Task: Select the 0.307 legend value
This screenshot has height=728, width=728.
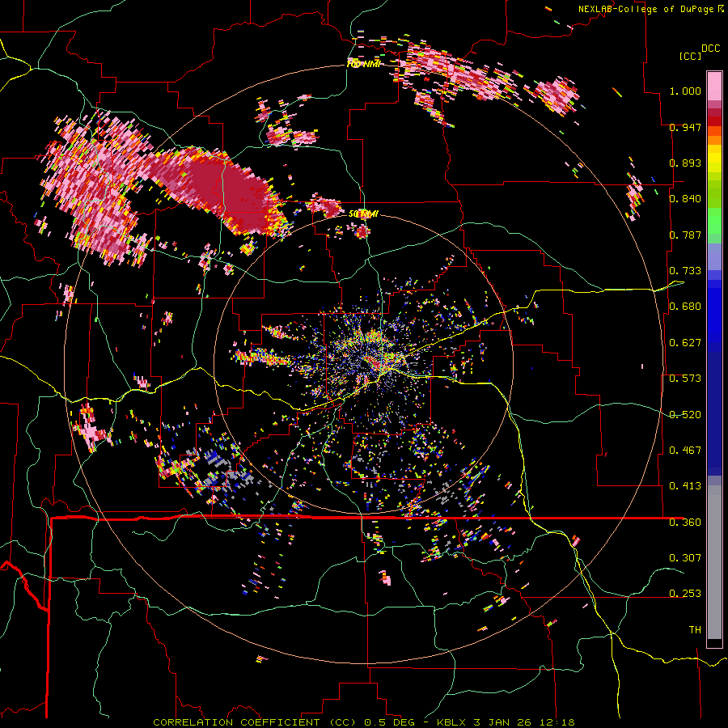Action: 685,558
